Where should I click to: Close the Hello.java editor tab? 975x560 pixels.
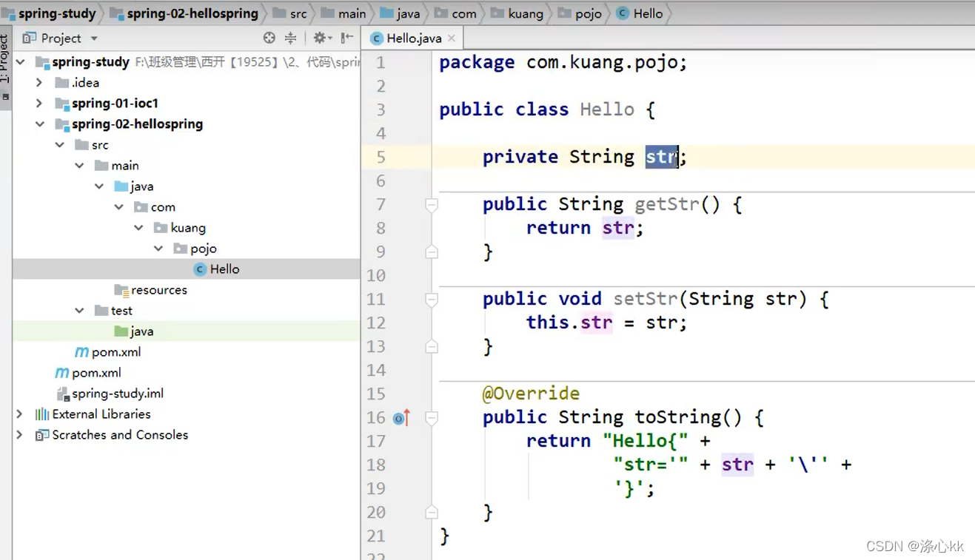[x=452, y=38]
